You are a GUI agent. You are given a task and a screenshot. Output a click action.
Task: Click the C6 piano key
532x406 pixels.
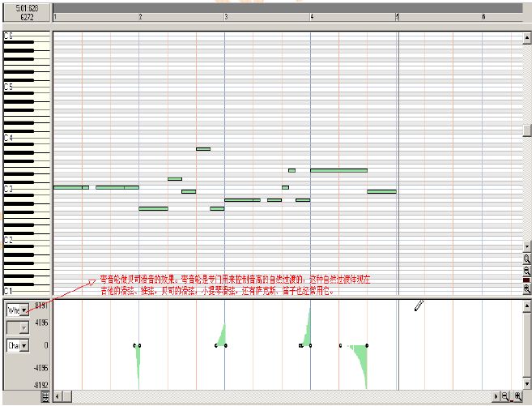tap(27, 36)
